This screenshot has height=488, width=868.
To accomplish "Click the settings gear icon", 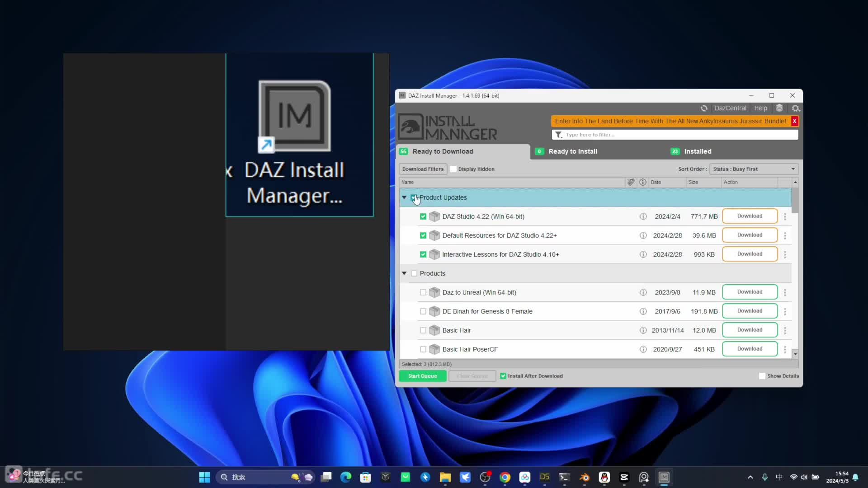I will click(x=796, y=108).
